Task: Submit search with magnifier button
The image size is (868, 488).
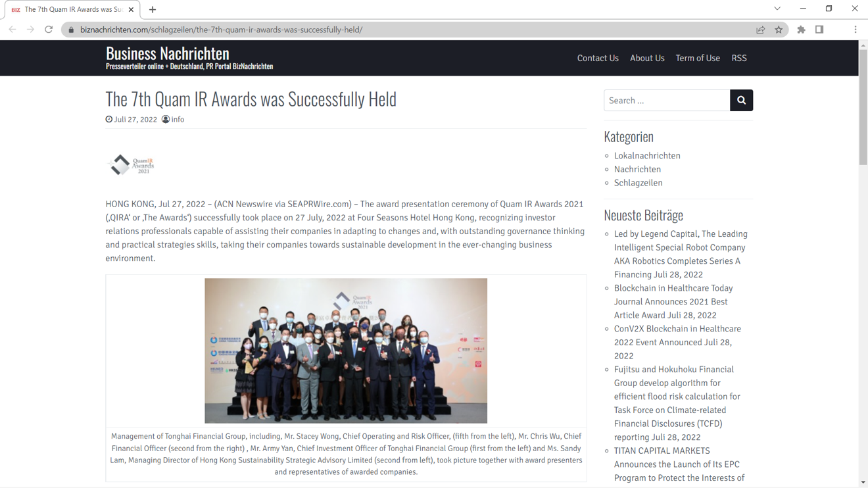Action: 741,101
